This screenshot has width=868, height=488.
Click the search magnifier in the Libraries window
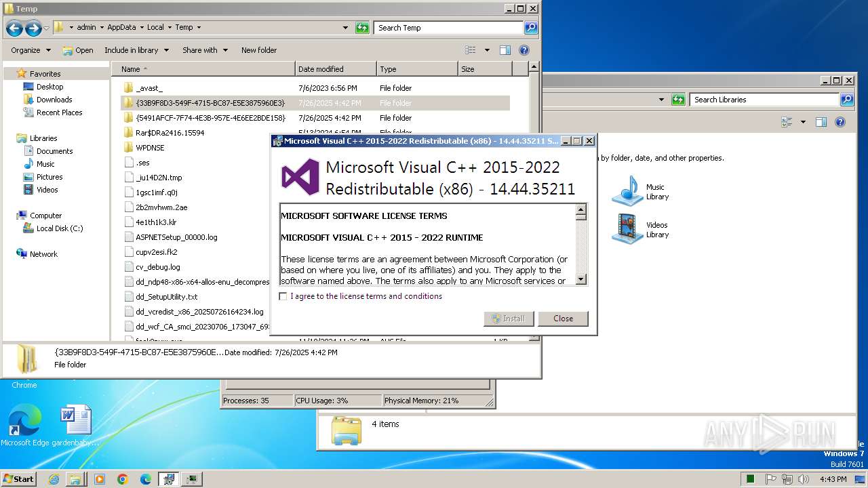(x=847, y=100)
